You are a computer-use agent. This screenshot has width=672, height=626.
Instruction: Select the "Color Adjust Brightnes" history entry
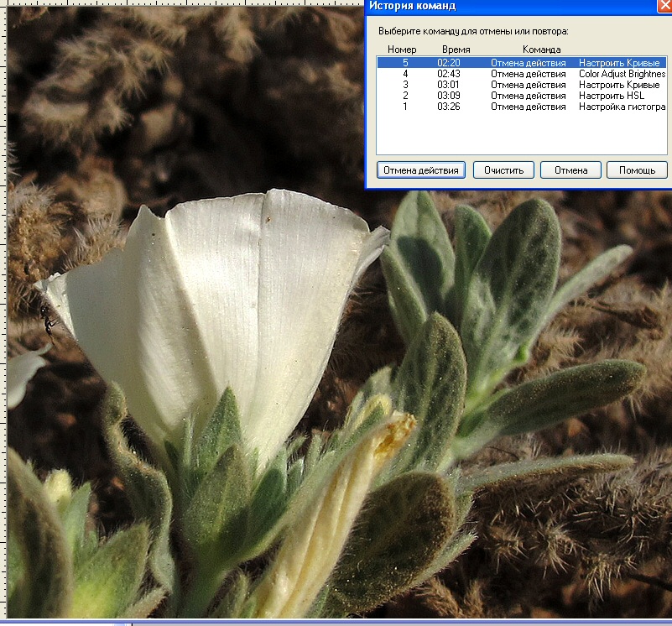pos(621,74)
